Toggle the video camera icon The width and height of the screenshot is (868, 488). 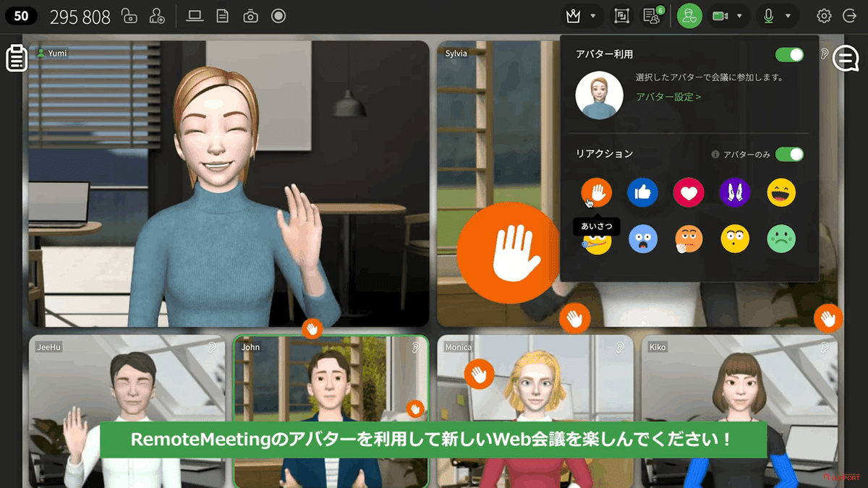click(720, 16)
